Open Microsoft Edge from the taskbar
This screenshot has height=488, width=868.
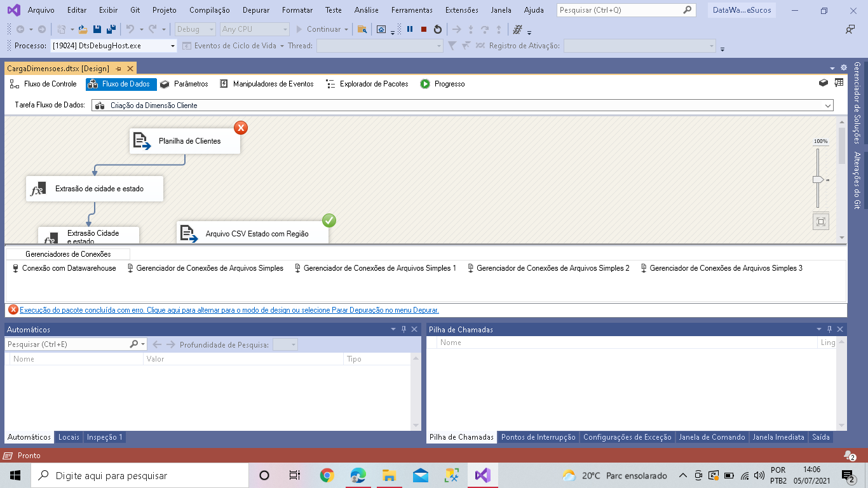click(x=358, y=475)
